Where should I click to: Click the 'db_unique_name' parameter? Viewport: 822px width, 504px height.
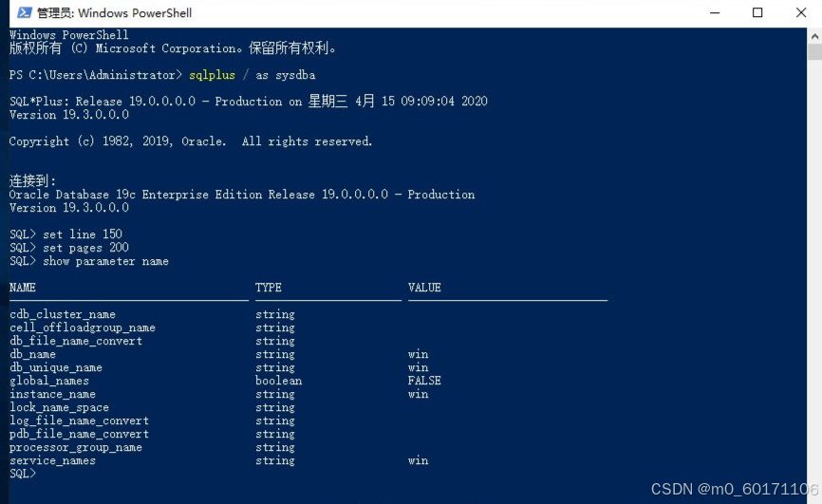click(56, 367)
